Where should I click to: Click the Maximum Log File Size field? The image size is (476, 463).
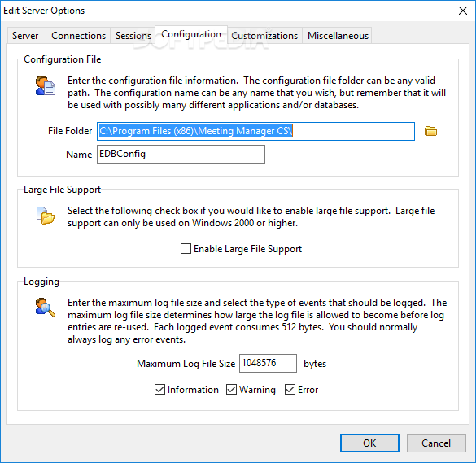[268, 363]
